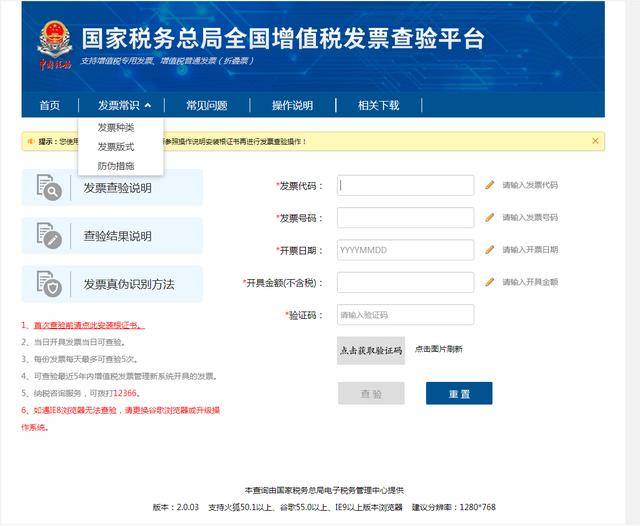Select 防伪措施 from the dropdown menu
The height and width of the screenshot is (526, 640).
(x=116, y=166)
